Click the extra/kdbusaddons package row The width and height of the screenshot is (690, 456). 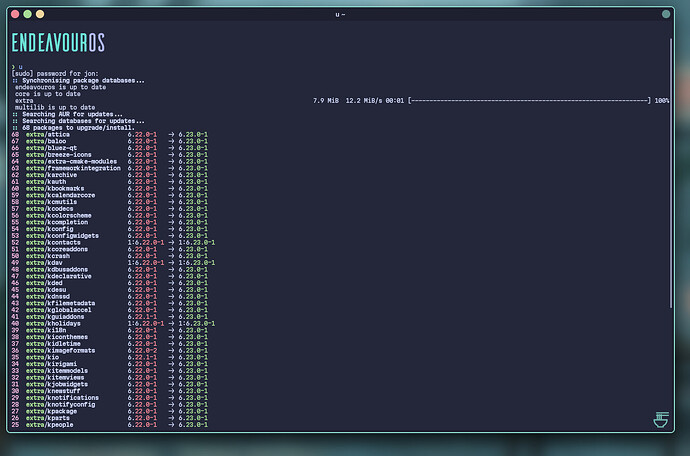pos(110,269)
